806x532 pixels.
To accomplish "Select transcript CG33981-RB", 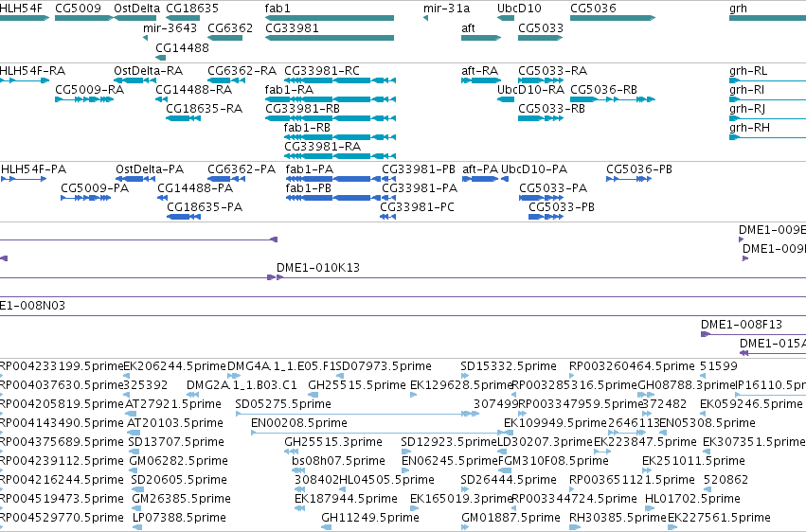I will pos(303,108).
